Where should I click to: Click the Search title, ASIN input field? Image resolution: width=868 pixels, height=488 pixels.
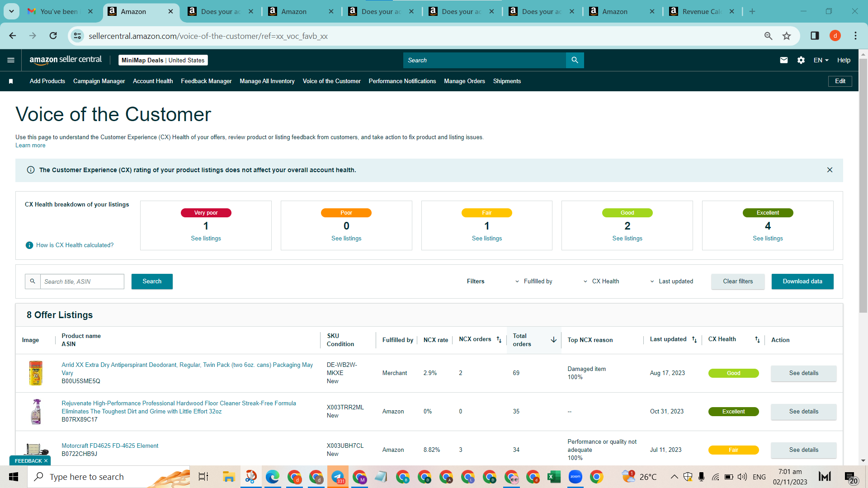tap(82, 282)
